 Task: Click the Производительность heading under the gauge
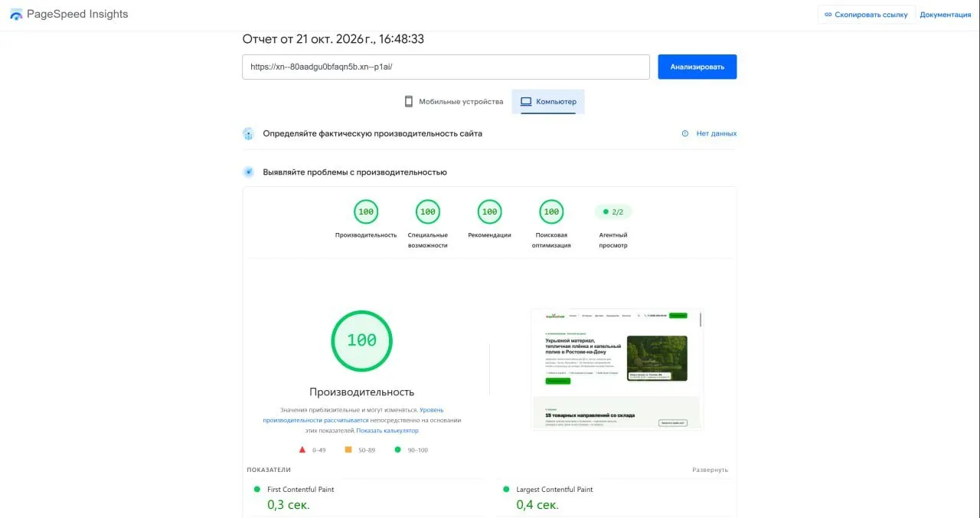tap(362, 392)
